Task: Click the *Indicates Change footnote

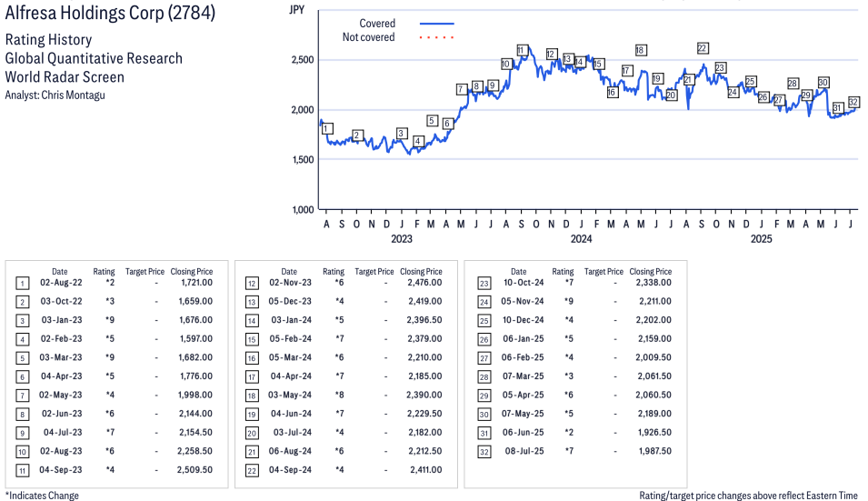Action: [x=42, y=496]
